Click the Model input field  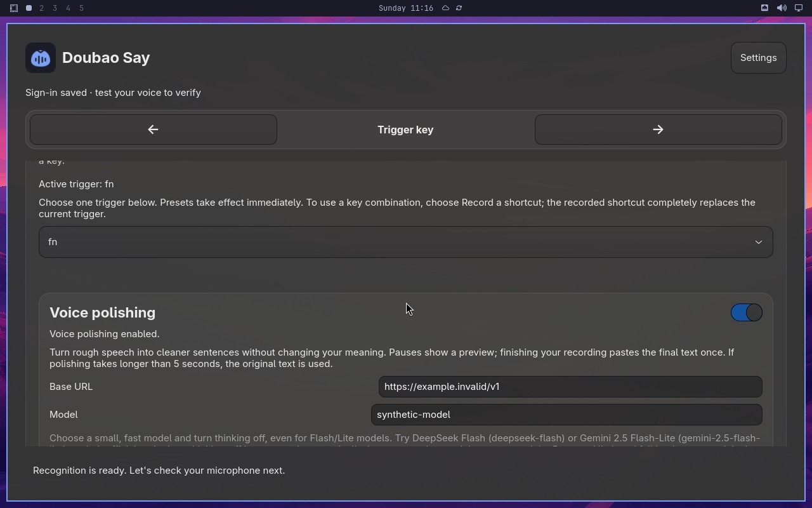coord(566,415)
